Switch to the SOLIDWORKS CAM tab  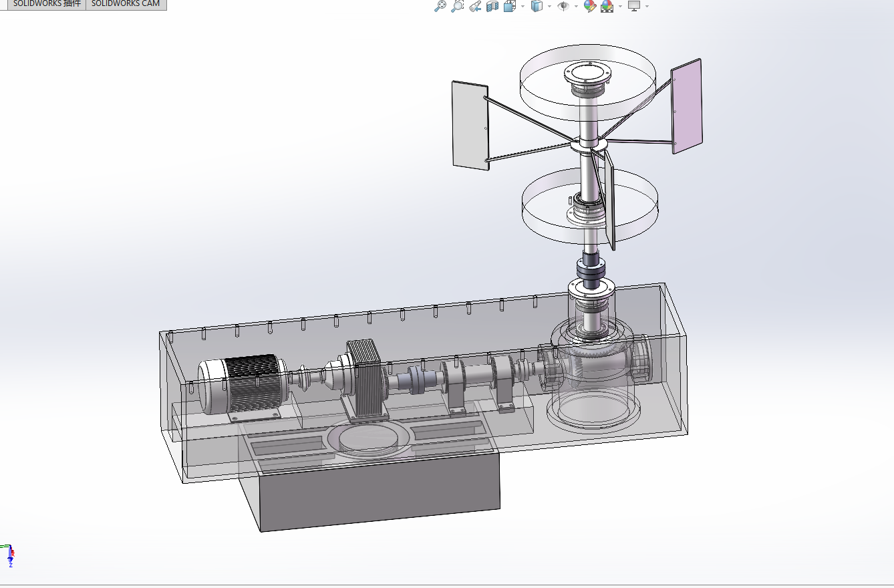126,4
